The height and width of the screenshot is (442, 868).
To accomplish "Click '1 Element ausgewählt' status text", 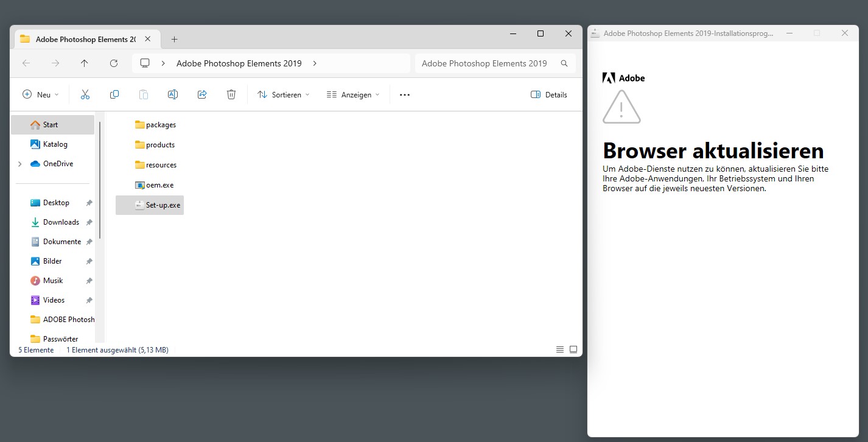I will point(117,350).
